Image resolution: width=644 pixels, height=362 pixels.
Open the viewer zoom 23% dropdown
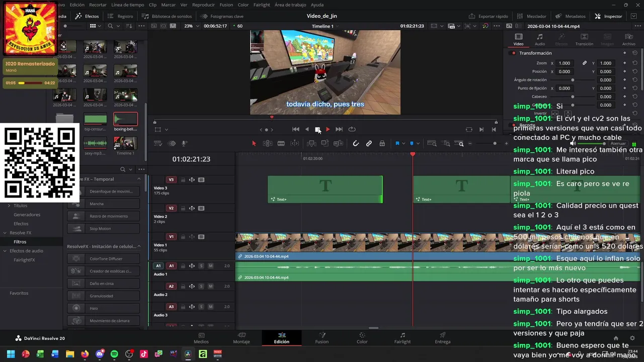tap(191, 26)
